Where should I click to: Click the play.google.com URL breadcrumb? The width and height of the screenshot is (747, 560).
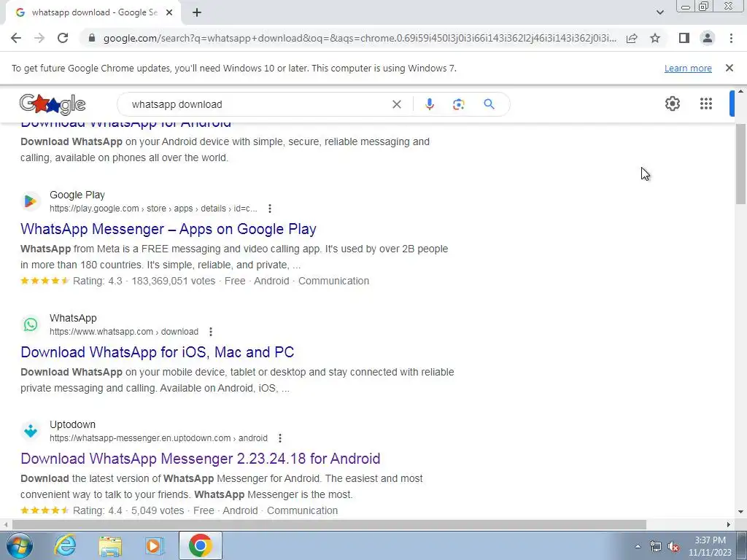pyautogui.click(x=153, y=209)
